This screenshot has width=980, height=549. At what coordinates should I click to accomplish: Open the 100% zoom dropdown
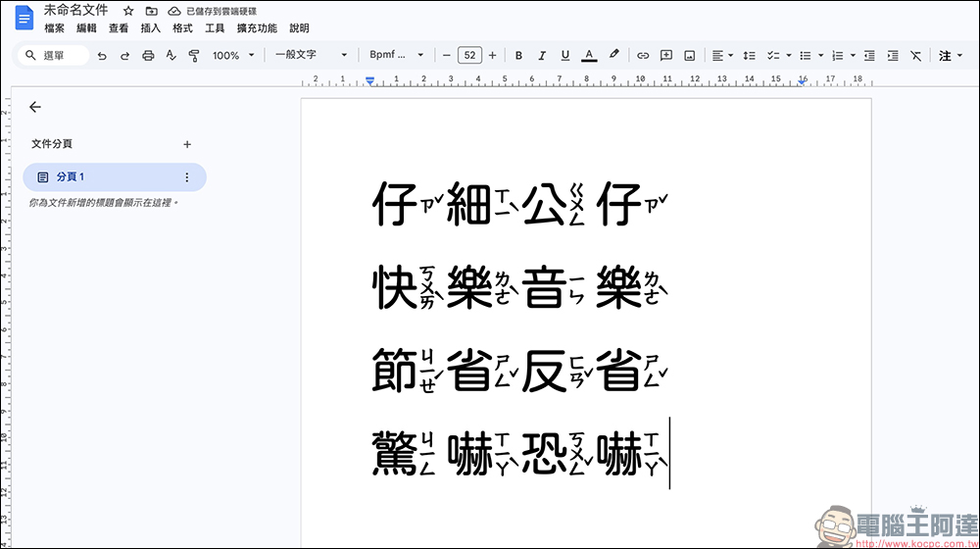pos(233,56)
